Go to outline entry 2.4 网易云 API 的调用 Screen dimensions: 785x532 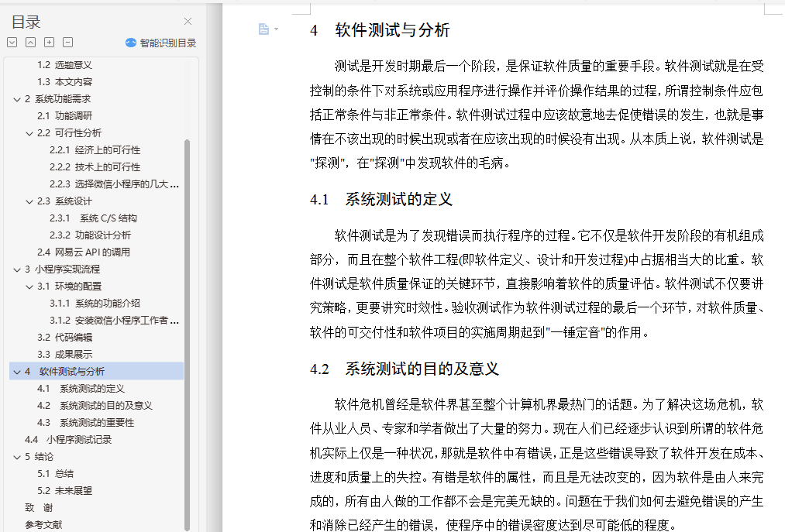pyautogui.click(x=84, y=252)
